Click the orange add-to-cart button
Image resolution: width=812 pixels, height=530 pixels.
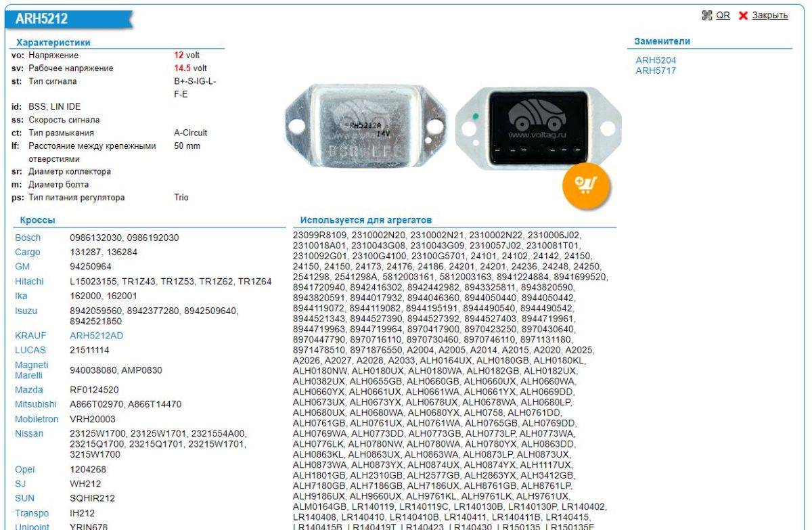pyautogui.click(x=586, y=185)
